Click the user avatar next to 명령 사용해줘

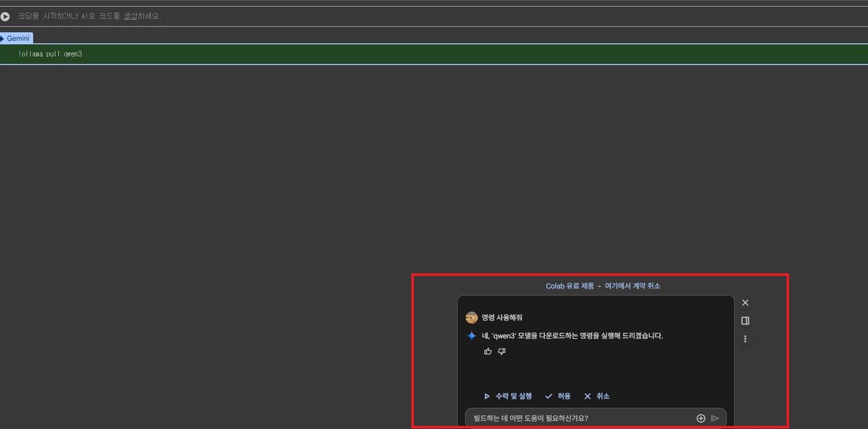tap(471, 318)
